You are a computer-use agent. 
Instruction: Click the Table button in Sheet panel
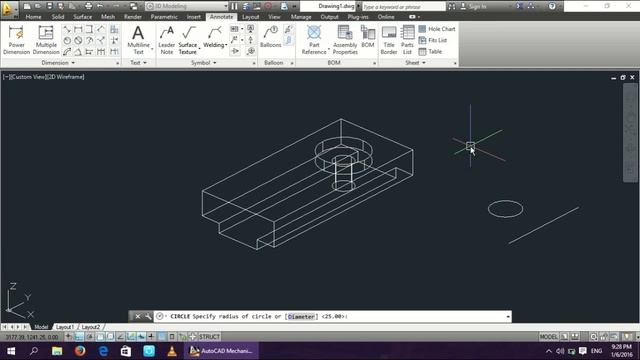(x=430, y=51)
